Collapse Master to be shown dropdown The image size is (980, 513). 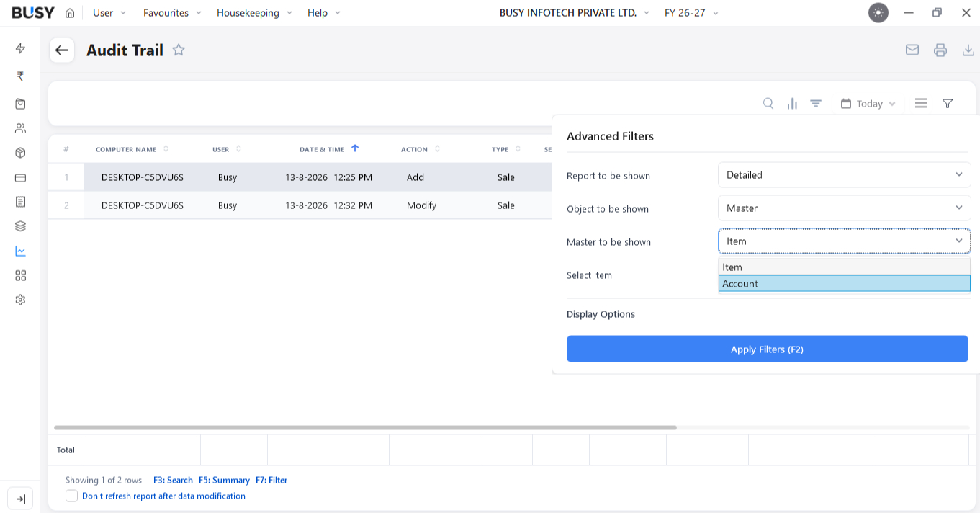tap(844, 241)
